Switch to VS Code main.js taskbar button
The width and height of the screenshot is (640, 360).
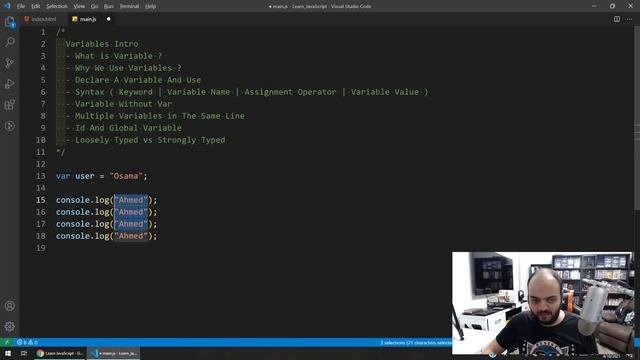pyautogui.click(x=113, y=353)
